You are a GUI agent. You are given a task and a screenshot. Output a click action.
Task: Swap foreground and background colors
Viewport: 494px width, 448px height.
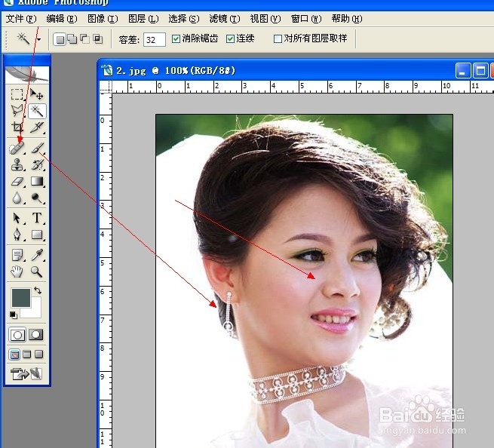tap(38, 290)
